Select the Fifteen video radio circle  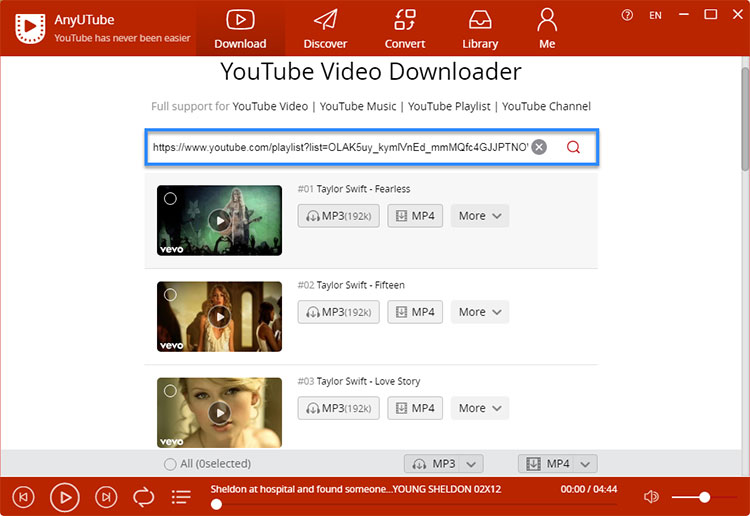tap(170, 295)
